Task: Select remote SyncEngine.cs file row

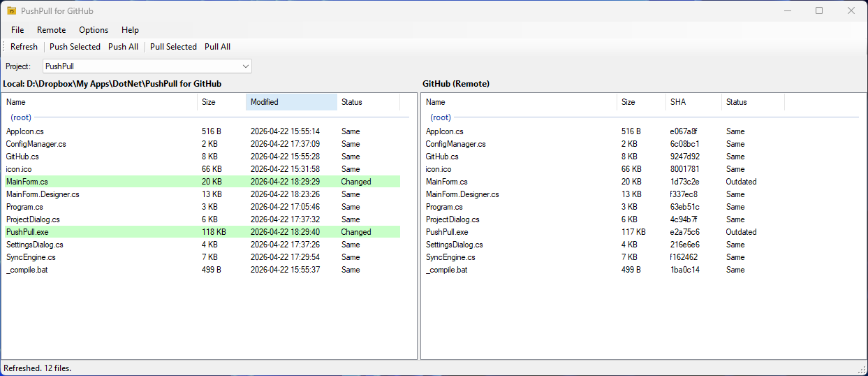Action: click(450, 257)
